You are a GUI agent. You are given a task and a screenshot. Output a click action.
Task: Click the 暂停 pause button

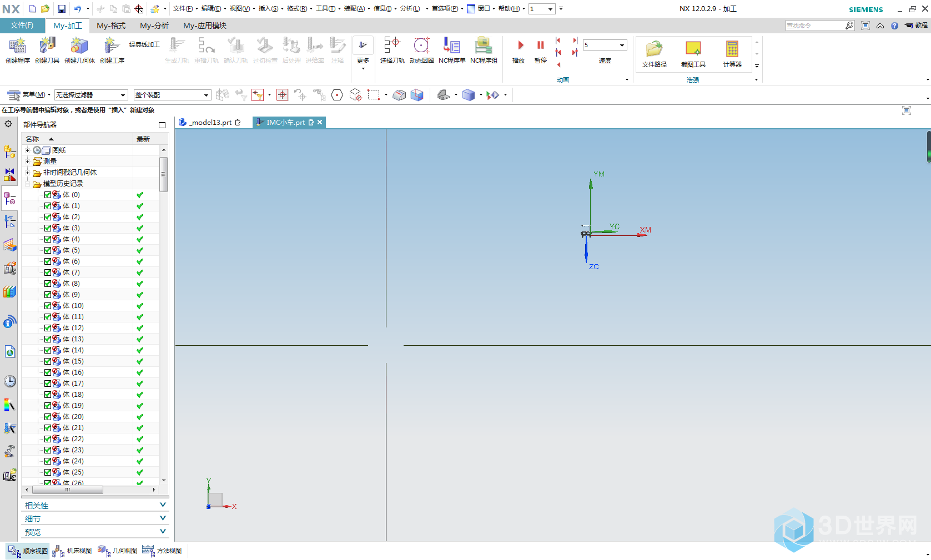click(541, 51)
